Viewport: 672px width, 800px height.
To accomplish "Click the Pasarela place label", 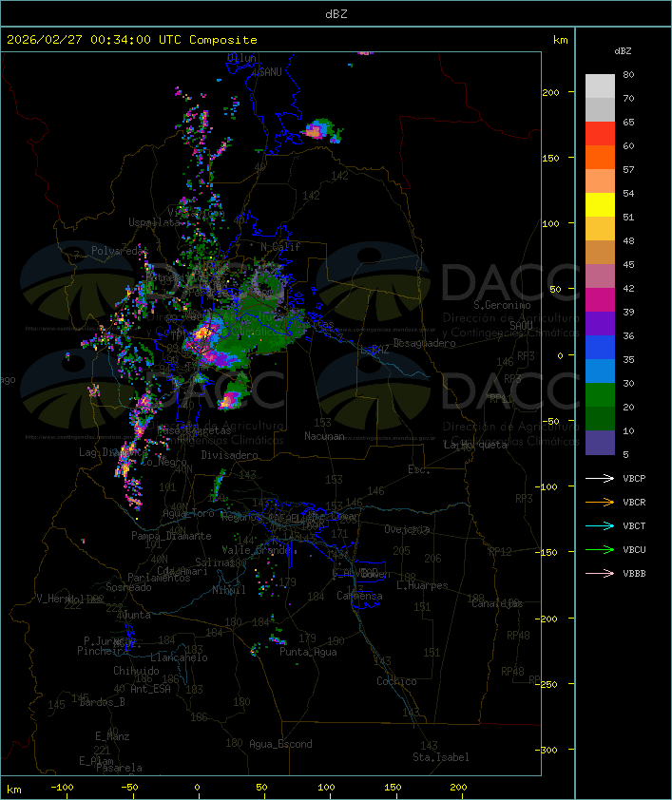I will [x=120, y=768].
